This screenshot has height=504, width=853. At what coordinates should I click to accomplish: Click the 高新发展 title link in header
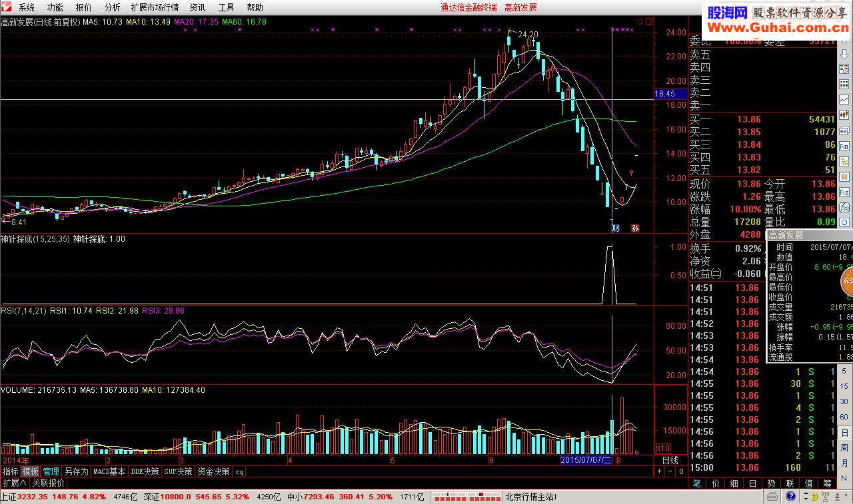click(x=520, y=7)
